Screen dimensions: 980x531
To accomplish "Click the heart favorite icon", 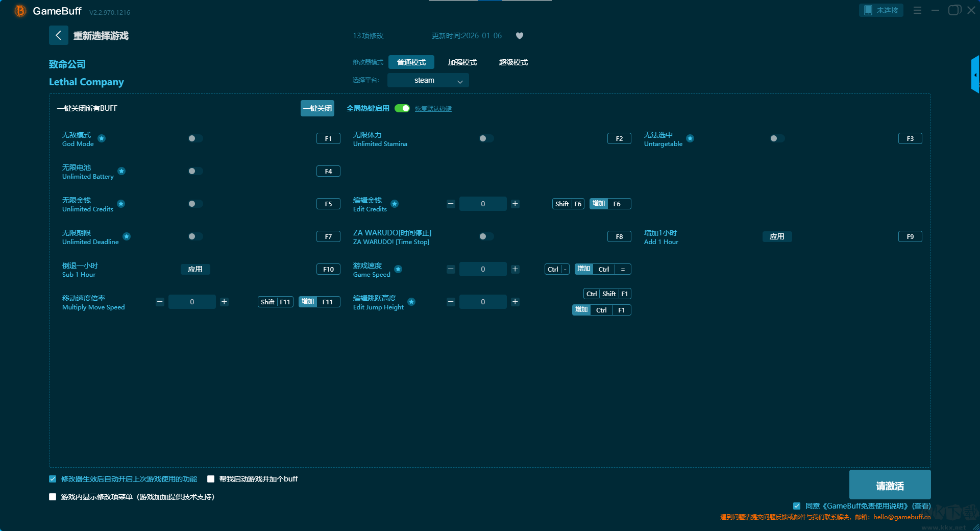I will coord(520,36).
